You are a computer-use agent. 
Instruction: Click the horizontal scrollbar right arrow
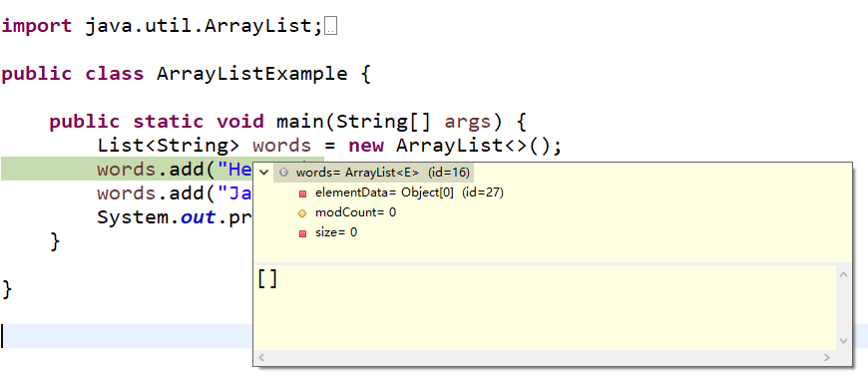826,357
